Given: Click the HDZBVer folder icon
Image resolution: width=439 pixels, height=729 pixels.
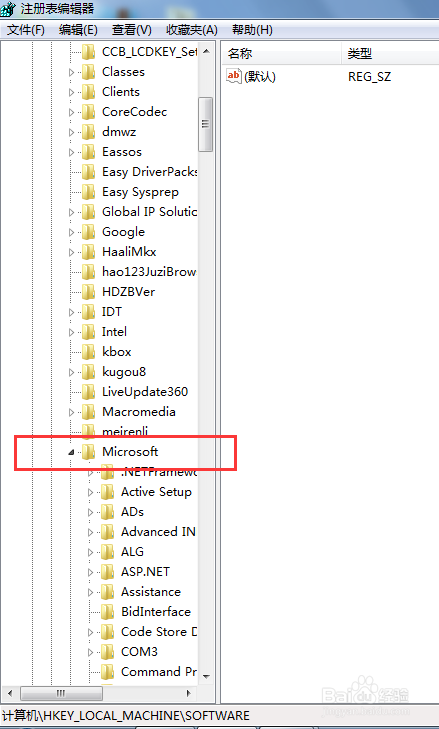Looking at the screenshot, I should pos(88,292).
